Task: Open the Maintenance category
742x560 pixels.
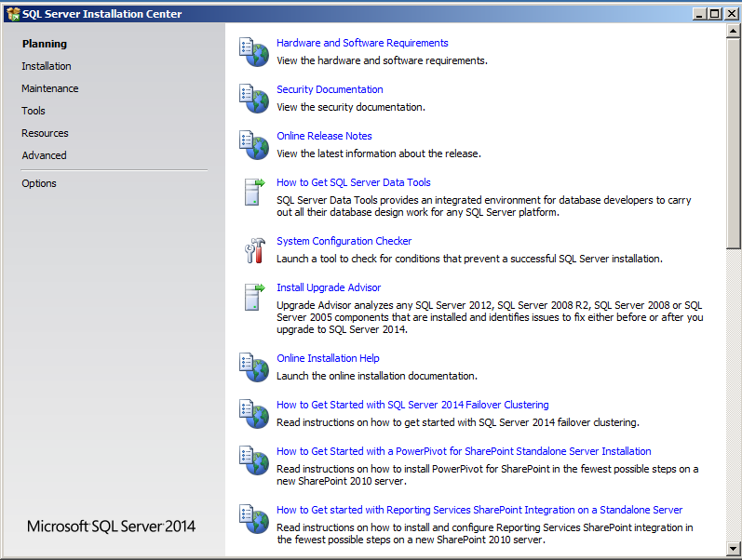Action: (49, 88)
